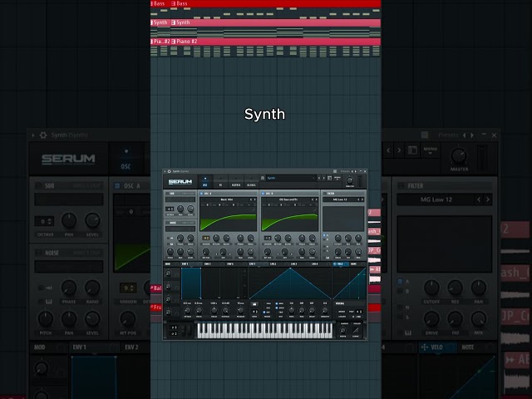Open MG Low 12 filter menu in small window
Viewport: 532px width, 399px height.
(x=340, y=199)
